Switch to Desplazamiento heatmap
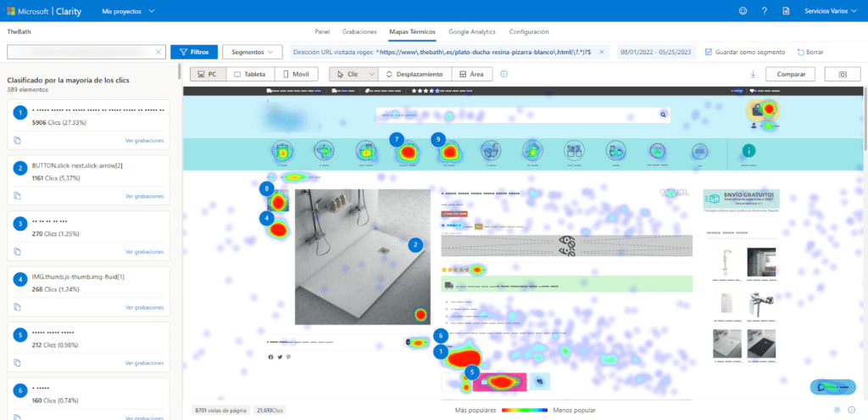Image resolution: width=868 pixels, height=420 pixels. pyautogui.click(x=414, y=74)
